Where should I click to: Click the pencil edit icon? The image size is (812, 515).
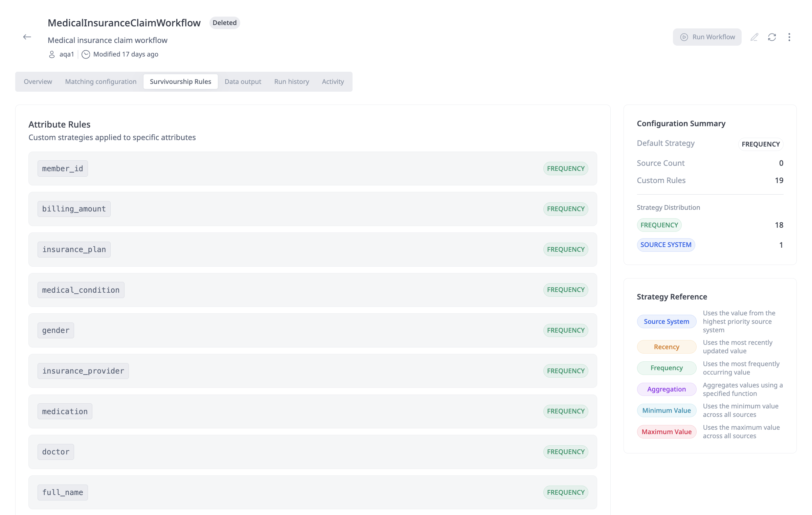[754, 37]
